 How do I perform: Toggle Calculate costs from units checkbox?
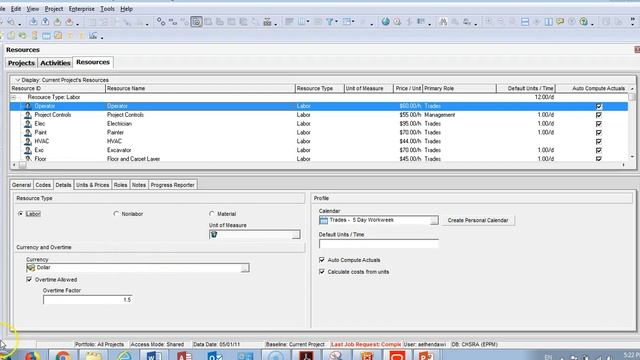point(322,271)
